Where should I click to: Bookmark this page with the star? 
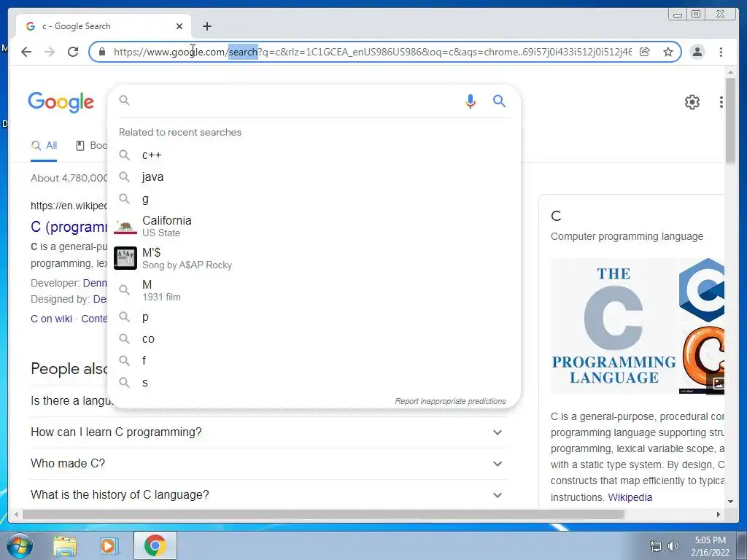coord(668,52)
